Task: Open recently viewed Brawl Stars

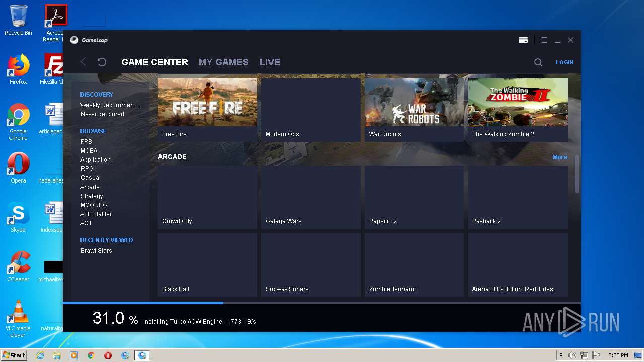Action: [96, 251]
